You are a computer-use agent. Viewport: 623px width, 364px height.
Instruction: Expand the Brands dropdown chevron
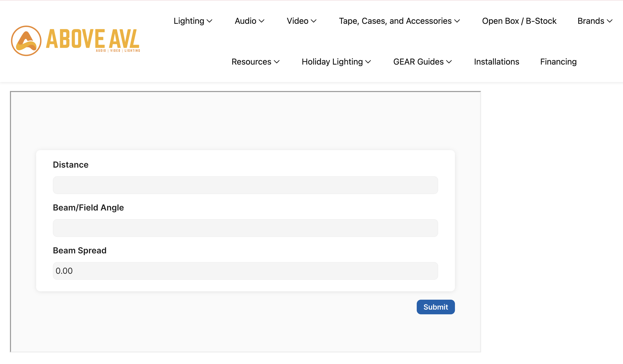coord(610,21)
